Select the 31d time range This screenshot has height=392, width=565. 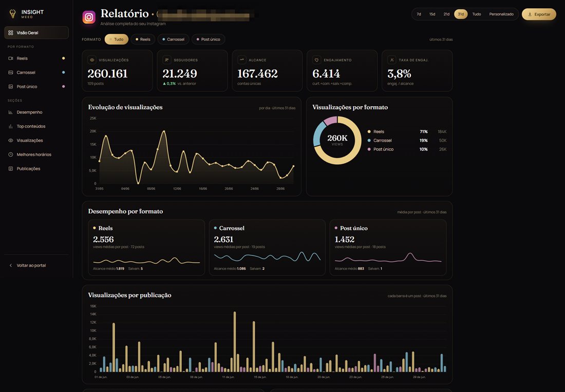pyautogui.click(x=461, y=14)
